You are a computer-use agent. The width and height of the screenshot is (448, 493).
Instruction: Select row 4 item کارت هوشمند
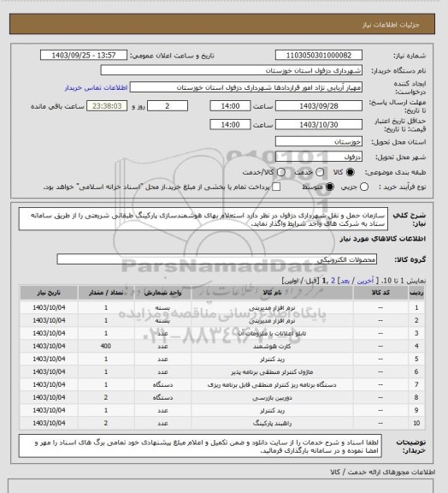(x=222, y=346)
